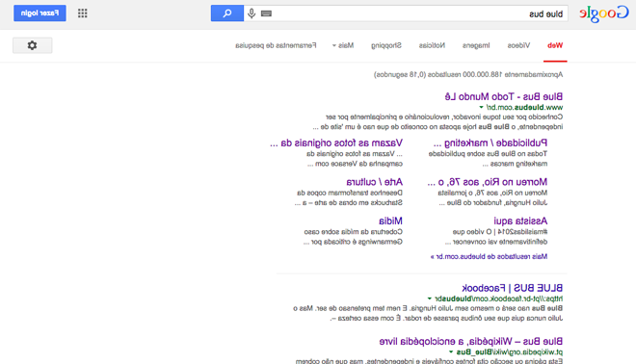Activate the voice search microphone icon

[x=252, y=13]
